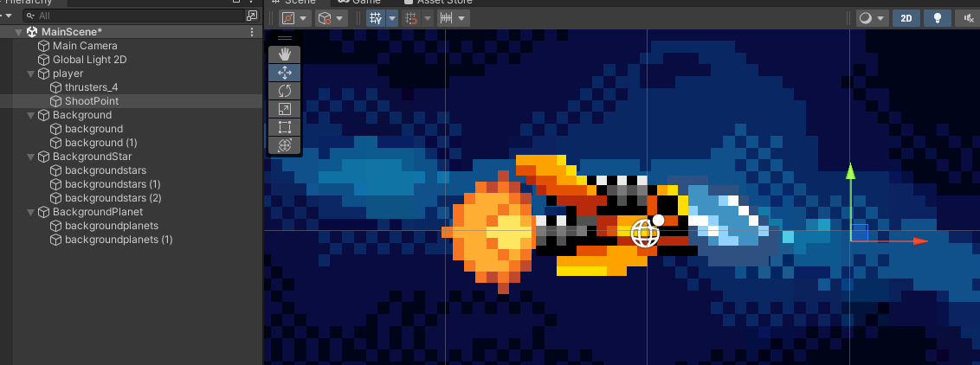Open the increment snapping dropdown arrow
980x365 pixels.
[x=462, y=19]
